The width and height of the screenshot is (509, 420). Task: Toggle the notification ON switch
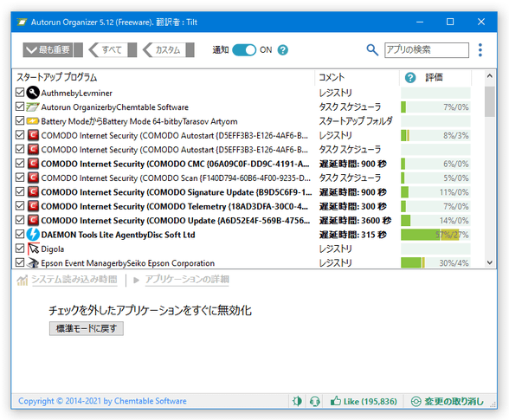pyautogui.click(x=244, y=50)
